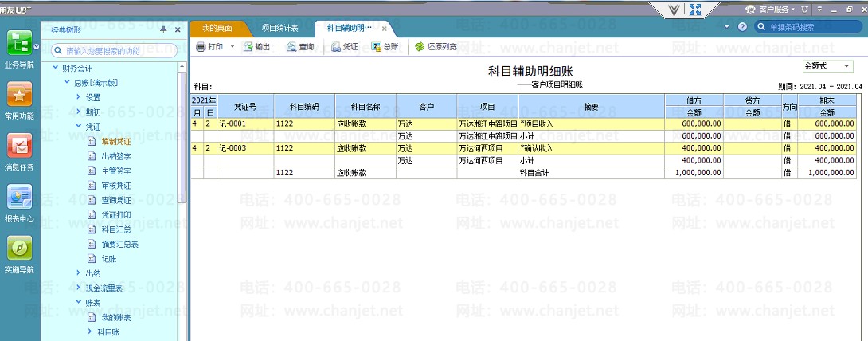Expand the 现金流量表 tree node
868x341 pixels.
click(x=79, y=288)
